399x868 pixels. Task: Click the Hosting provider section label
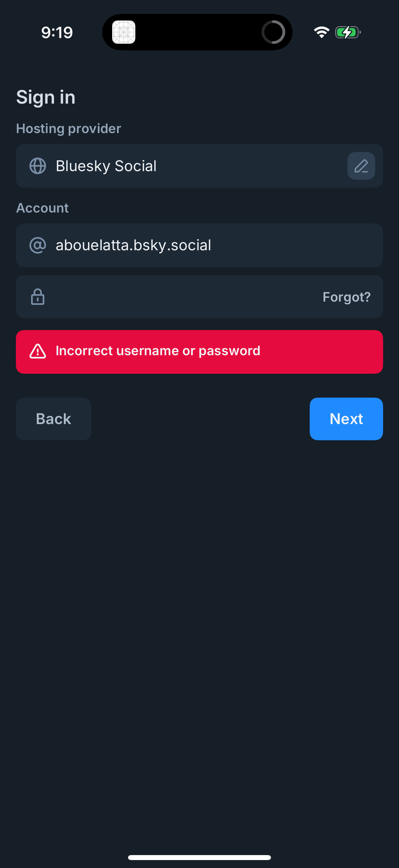[68, 128]
